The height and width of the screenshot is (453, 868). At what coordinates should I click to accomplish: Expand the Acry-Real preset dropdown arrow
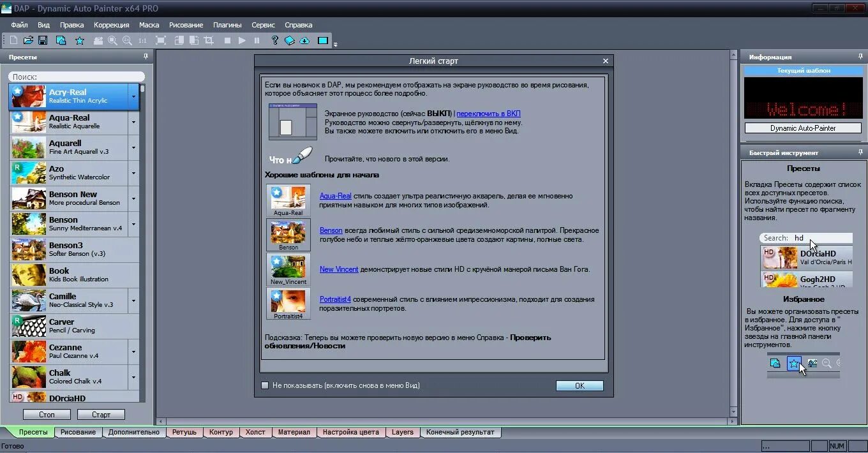click(x=133, y=97)
